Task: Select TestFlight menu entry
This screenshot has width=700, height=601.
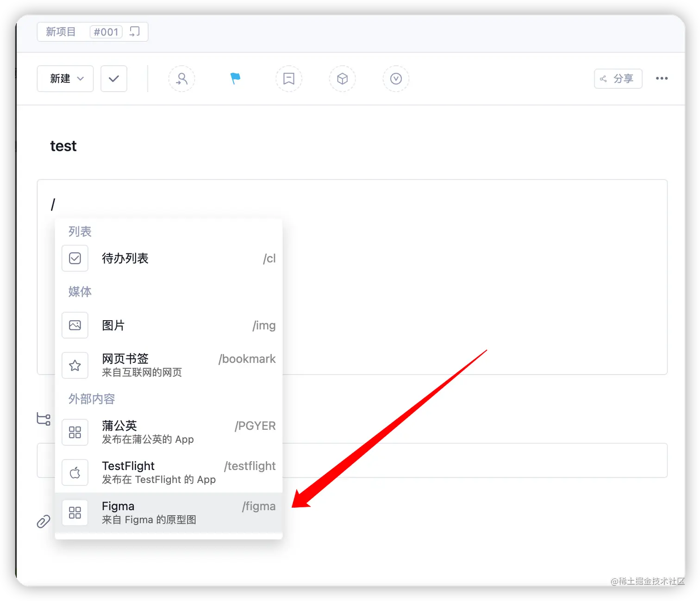Action: [169, 472]
